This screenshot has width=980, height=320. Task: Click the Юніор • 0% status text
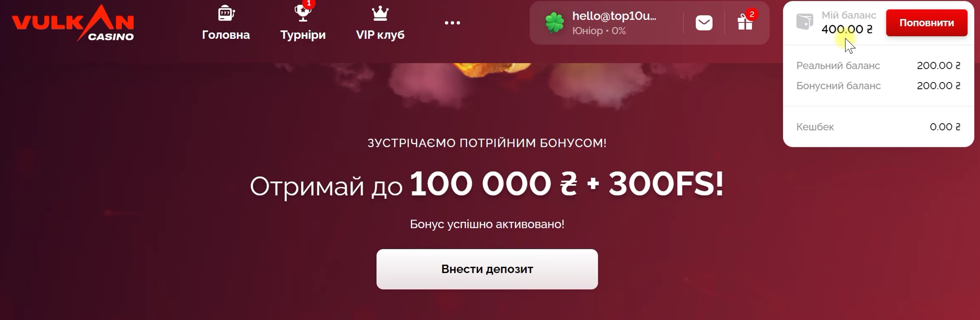[599, 31]
